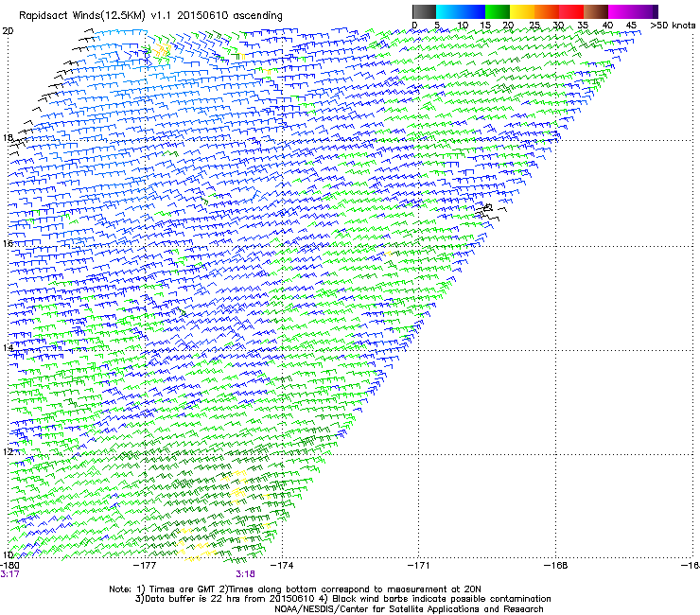Click the purple time stamp "3:17"
Viewport: 700px width, 615px height.
pyautogui.click(x=9, y=574)
